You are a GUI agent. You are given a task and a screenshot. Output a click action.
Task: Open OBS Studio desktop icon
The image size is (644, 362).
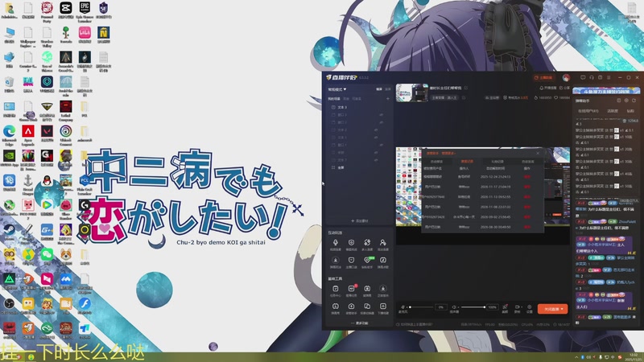point(9,304)
